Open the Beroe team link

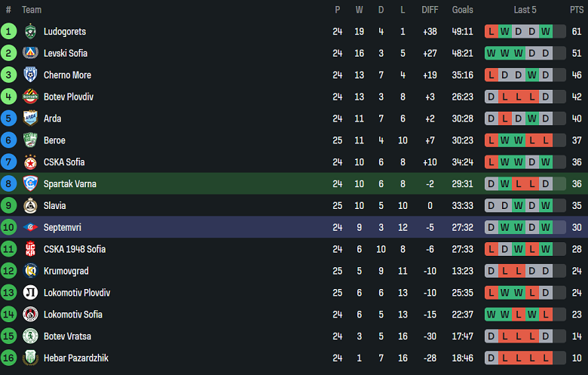54,140
